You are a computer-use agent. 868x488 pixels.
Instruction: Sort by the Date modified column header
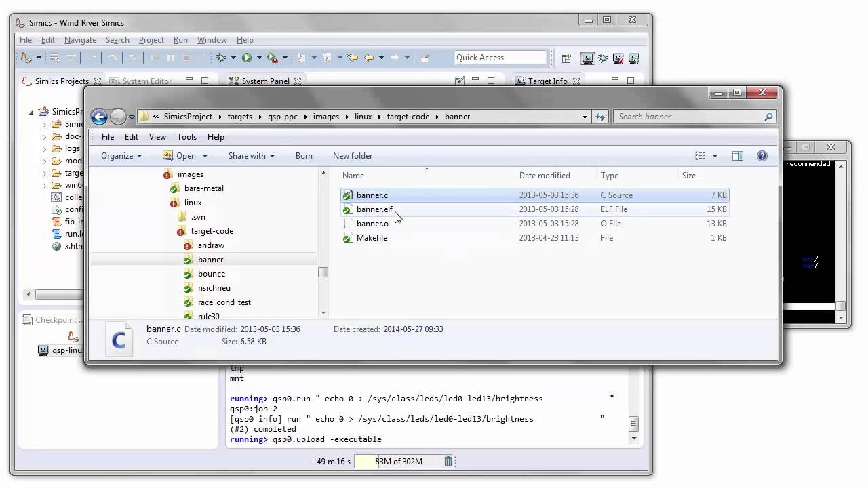(545, 176)
